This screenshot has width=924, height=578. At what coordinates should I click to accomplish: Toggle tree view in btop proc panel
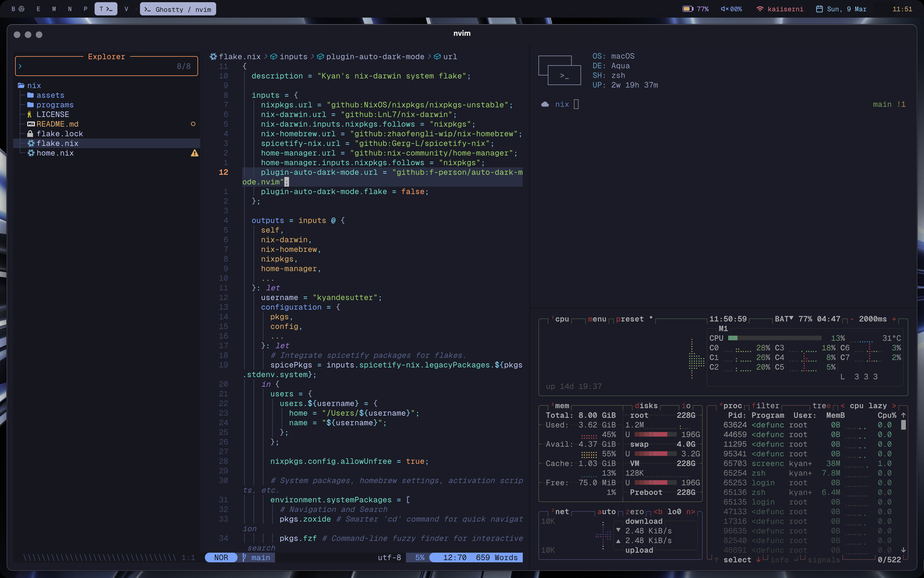click(x=822, y=406)
